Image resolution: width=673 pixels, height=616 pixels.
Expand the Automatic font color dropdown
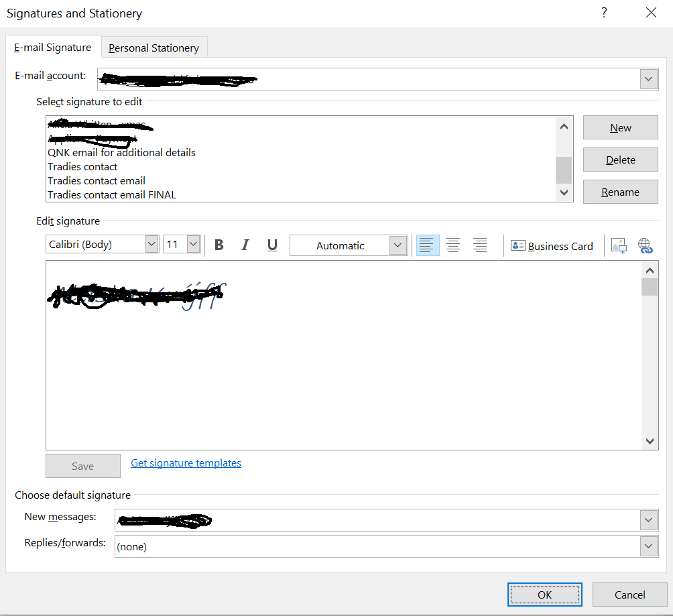click(x=398, y=245)
